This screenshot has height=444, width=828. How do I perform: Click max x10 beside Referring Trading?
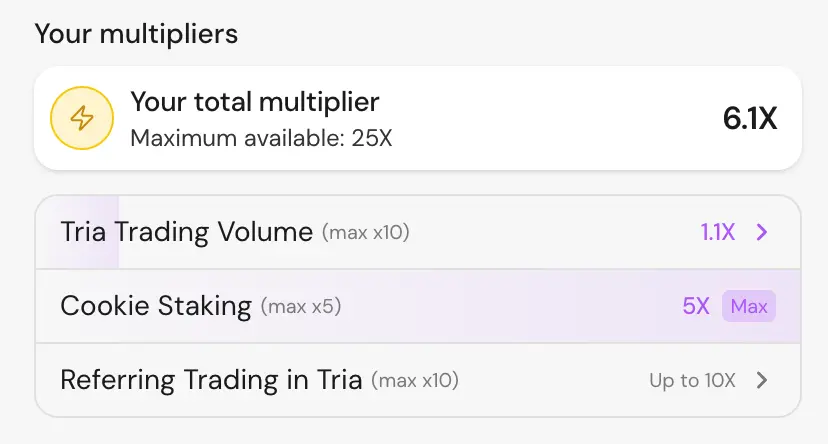point(414,380)
